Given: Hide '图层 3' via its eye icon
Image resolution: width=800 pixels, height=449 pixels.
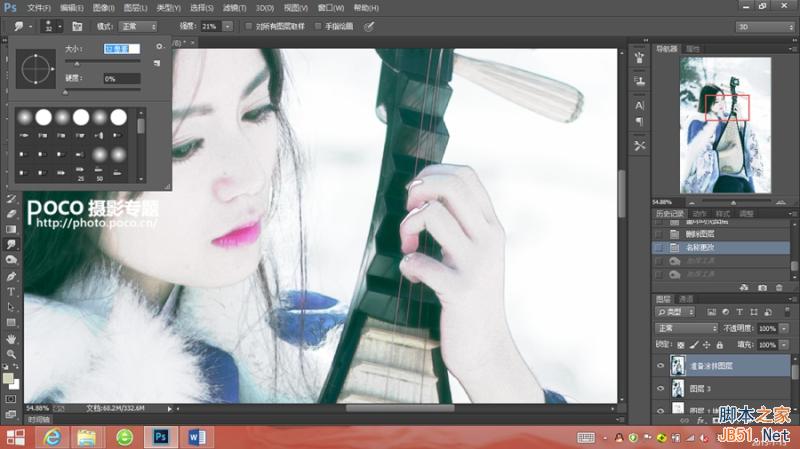Looking at the screenshot, I should pos(661,388).
